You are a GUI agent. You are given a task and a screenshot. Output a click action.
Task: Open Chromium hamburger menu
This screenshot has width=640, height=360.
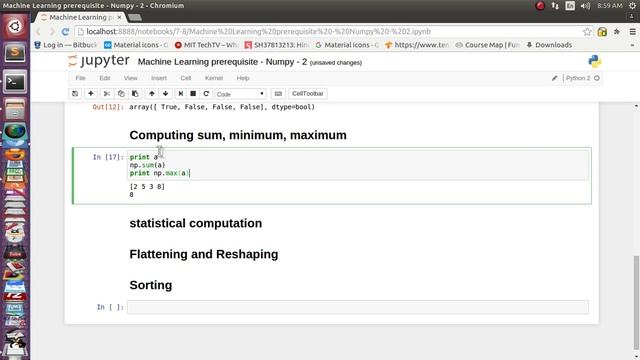(632, 31)
